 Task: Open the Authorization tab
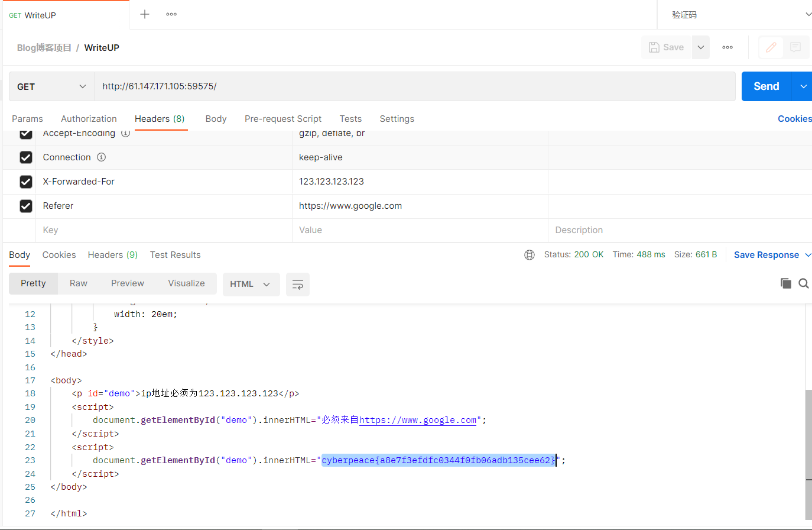pos(89,119)
